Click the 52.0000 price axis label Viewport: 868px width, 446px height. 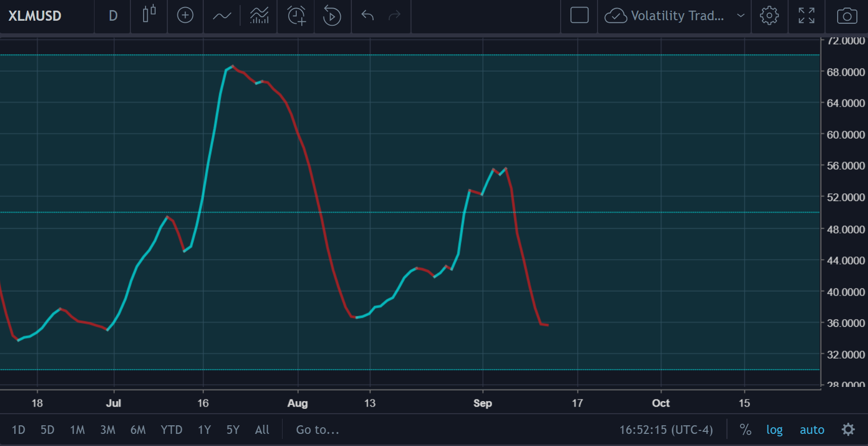846,197
